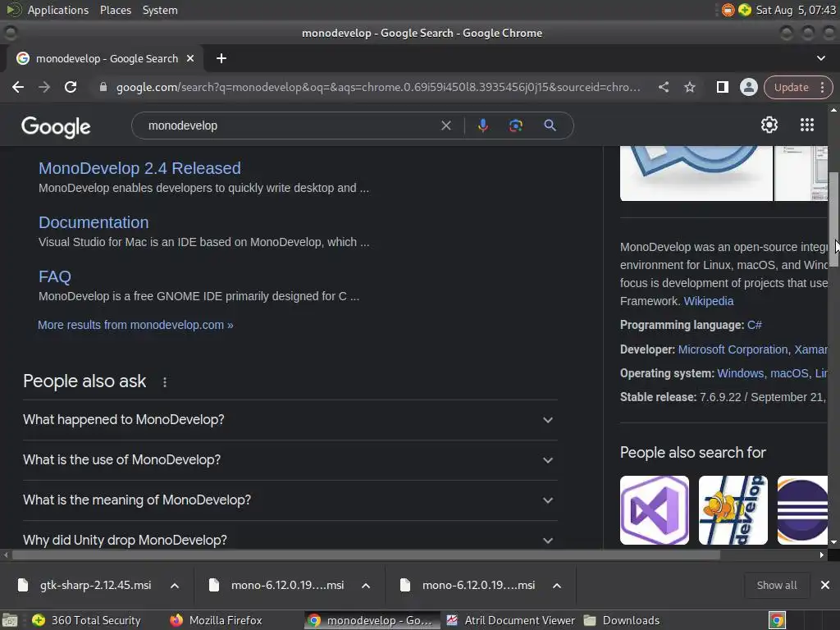The height and width of the screenshot is (630, 840).
Task: Click the show desktop taskbar icon
Action: tap(9, 620)
